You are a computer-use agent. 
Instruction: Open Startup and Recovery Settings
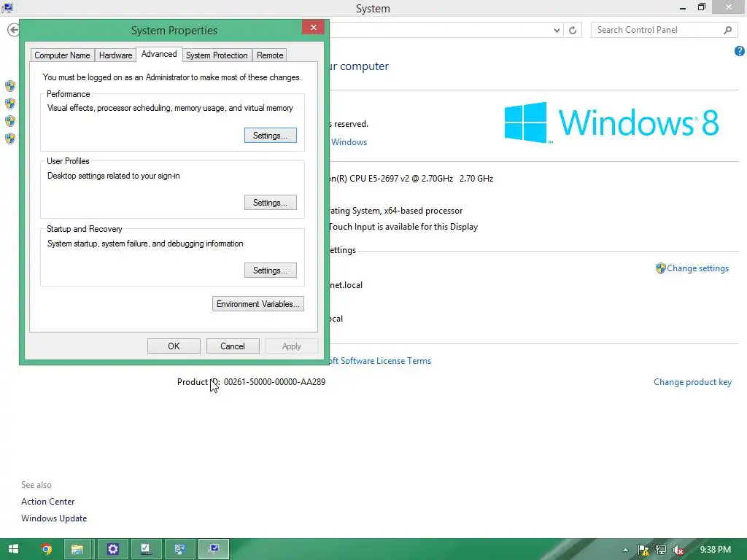(x=270, y=271)
